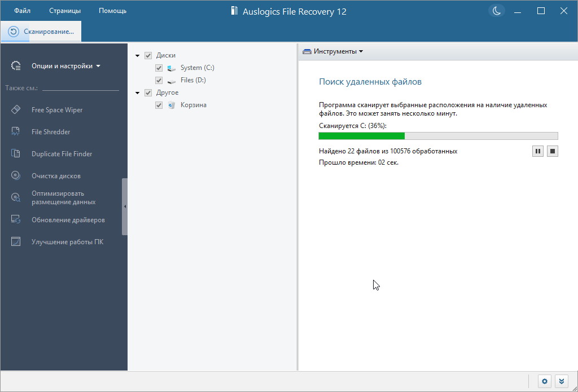This screenshot has width=578, height=392.
Task: Click the Улучшение работы ПК icon
Action: [x=15, y=241]
